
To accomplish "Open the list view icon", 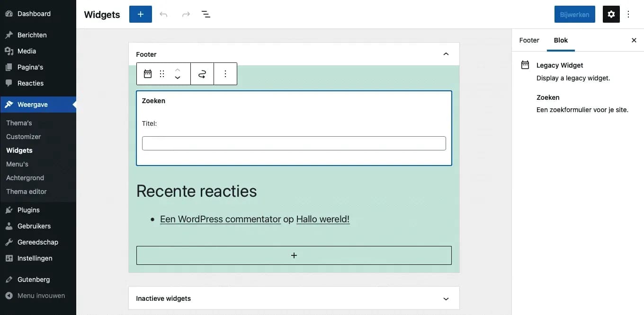I will point(206,14).
